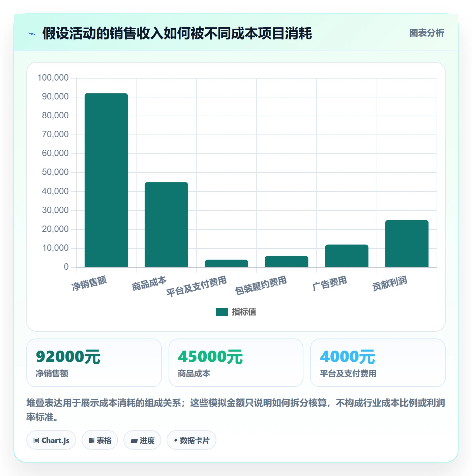Click the x-axis label 商品成本

pos(149,284)
